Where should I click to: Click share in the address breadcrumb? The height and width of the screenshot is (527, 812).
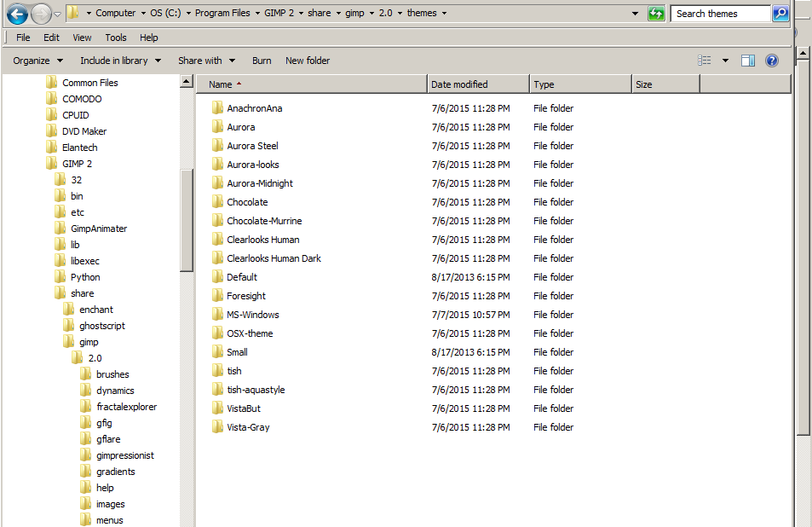pos(319,13)
